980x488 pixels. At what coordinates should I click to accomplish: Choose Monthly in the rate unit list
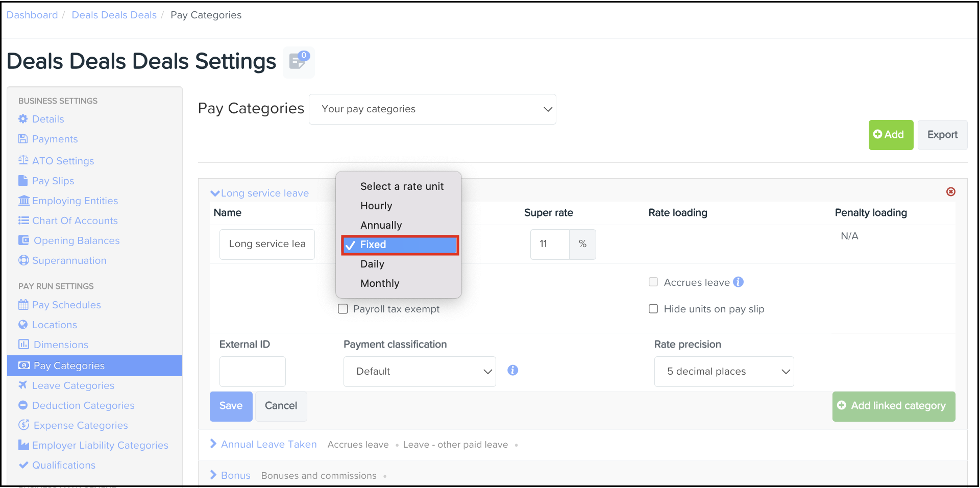point(380,283)
